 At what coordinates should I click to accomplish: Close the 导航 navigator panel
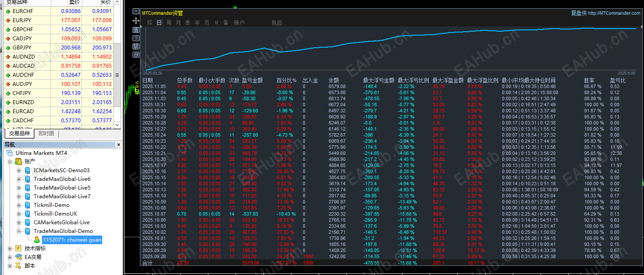[x=119, y=144]
